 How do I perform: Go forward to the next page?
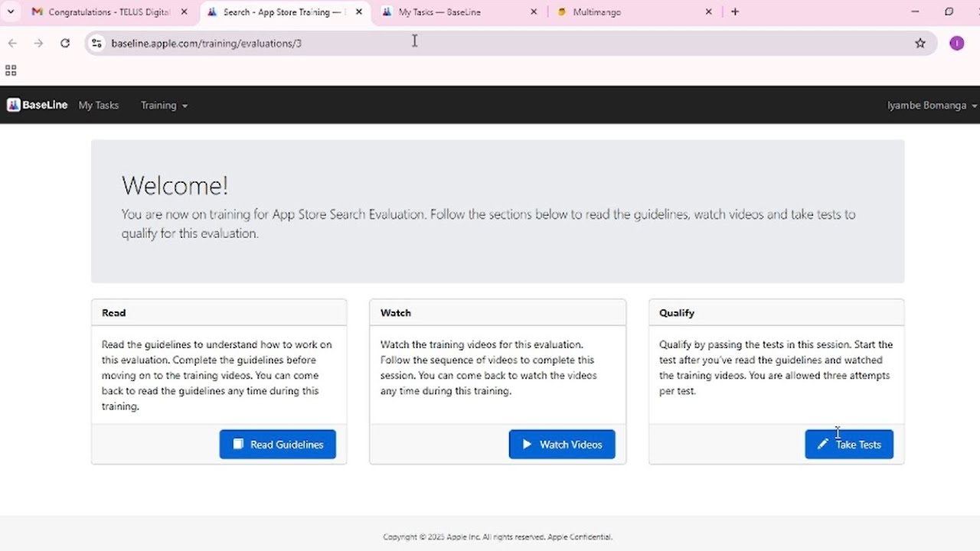pyautogui.click(x=38, y=44)
